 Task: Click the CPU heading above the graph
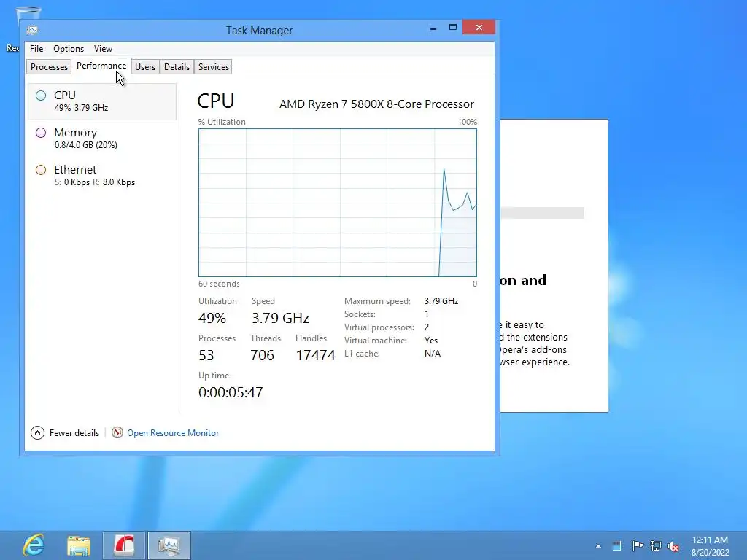pos(216,101)
